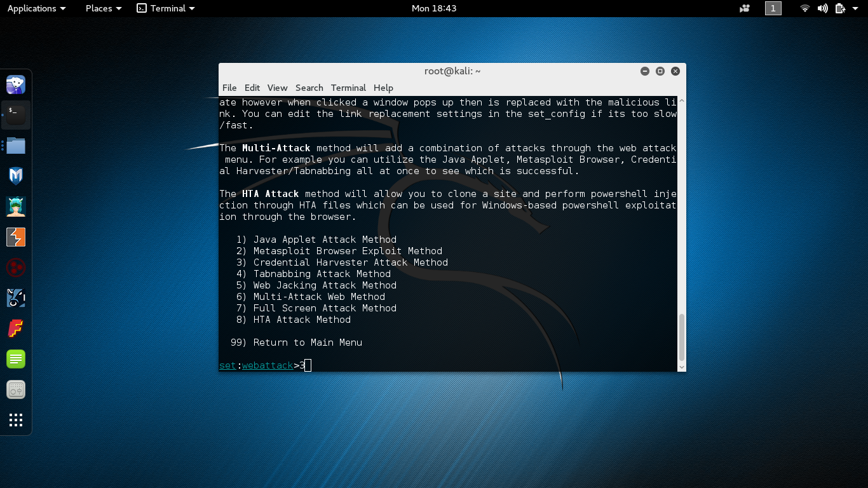The height and width of the screenshot is (488, 868).
Task: Maximize the root@kali terminal window
Action: 660,71
